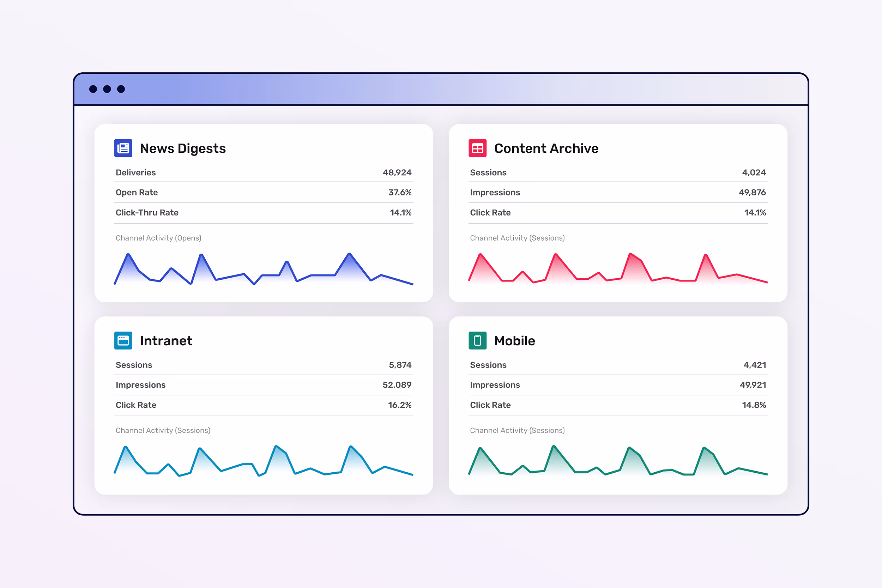The height and width of the screenshot is (588, 882).
Task: Select the Mobile device icon
Action: coord(477,340)
